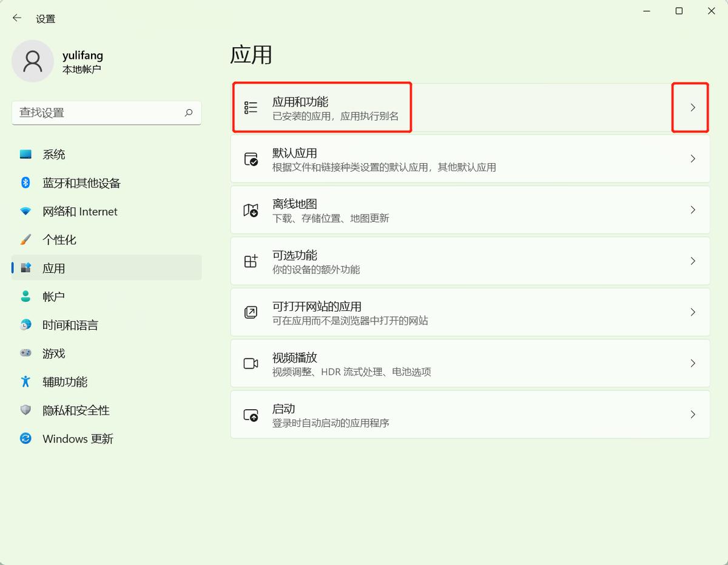Open 帐户 settings from sidebar
Image resolution: width=728 pixels, height=565 pixels.
pyautogui.click(x=54, y=296)
